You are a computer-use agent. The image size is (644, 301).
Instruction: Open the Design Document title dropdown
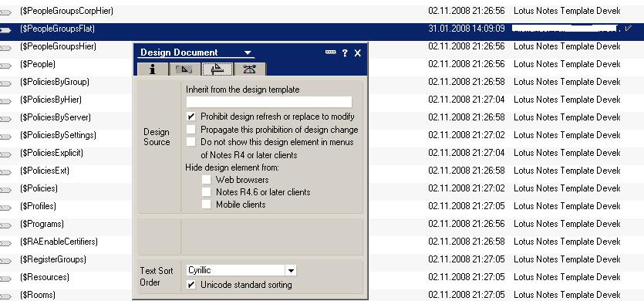pyautogui.click(x=248, y=52)
